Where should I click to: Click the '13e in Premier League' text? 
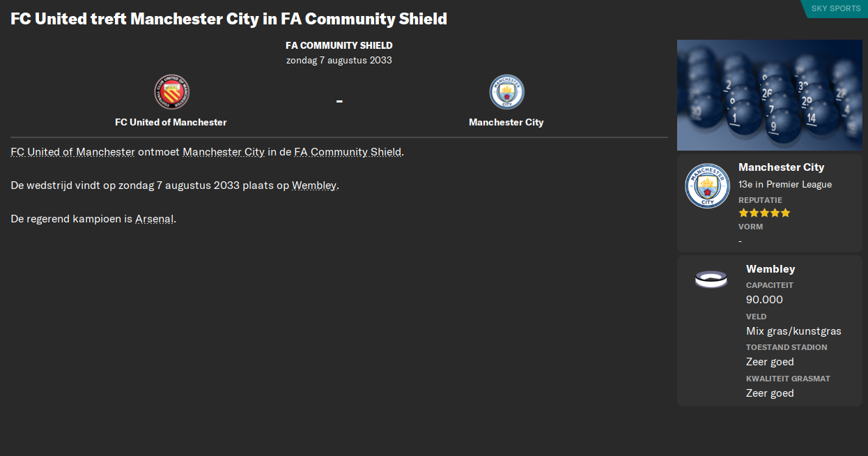pyautogui.click(x=785, y=184)
